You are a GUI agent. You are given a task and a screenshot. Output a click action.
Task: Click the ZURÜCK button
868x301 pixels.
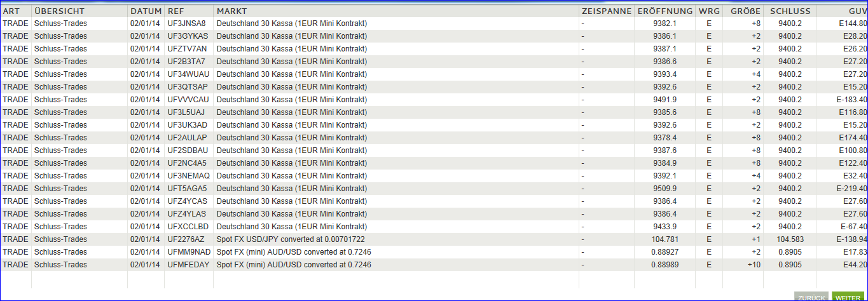[x=811, y=297]
